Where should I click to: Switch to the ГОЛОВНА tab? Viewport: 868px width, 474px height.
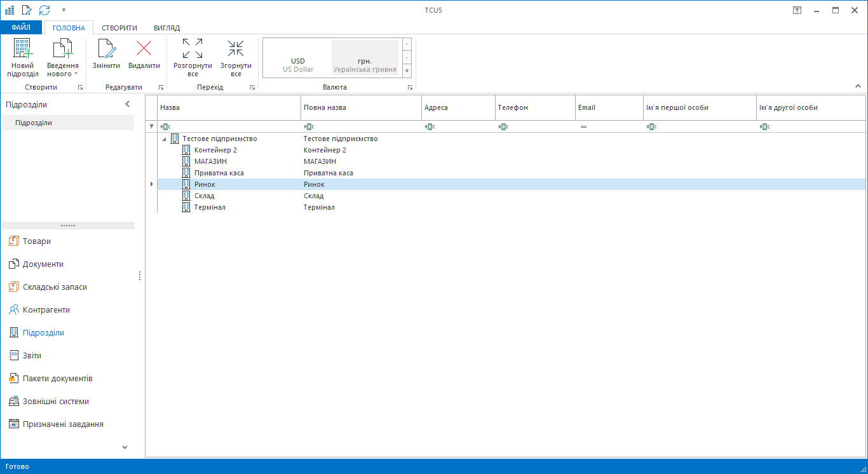point(69,28)
